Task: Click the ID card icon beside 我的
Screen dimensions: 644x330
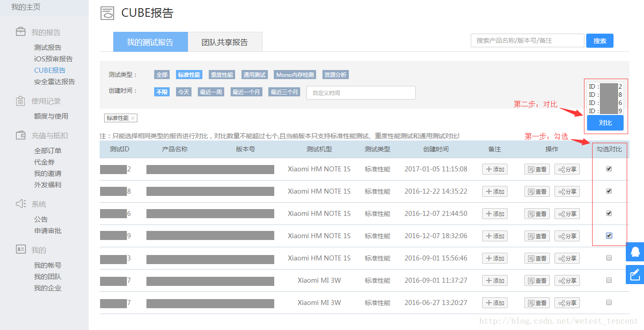Action: pos(20,250)
